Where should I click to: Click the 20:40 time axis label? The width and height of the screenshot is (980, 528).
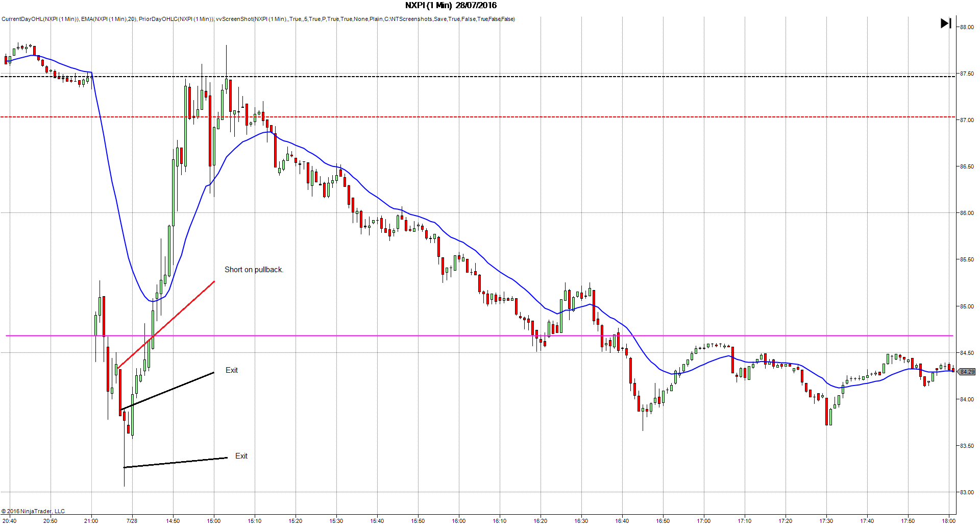coord(9,521)
